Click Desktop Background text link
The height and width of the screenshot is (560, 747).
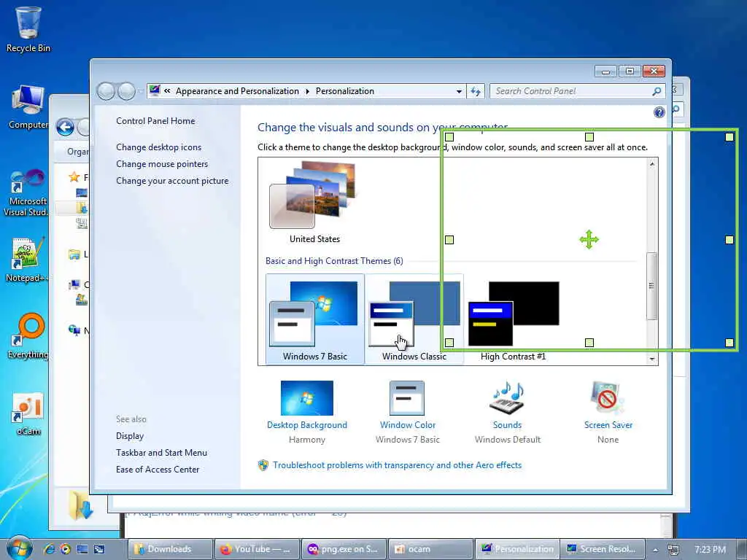tap(307, 425)
